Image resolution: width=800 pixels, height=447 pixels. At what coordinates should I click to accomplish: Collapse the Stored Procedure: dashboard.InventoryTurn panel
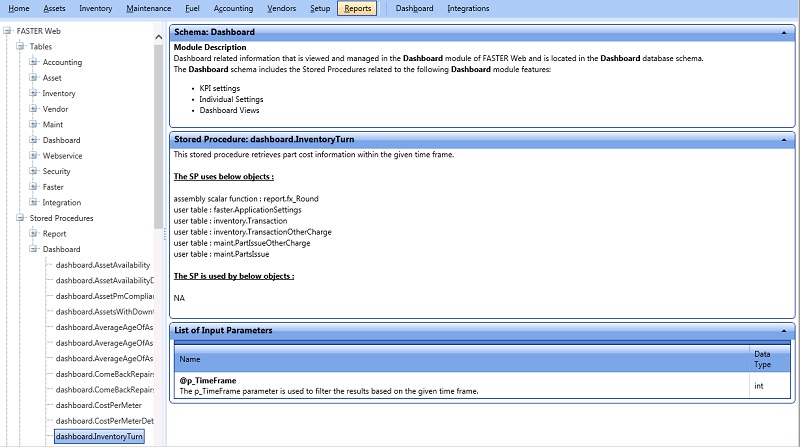click(x=784, y=139)
